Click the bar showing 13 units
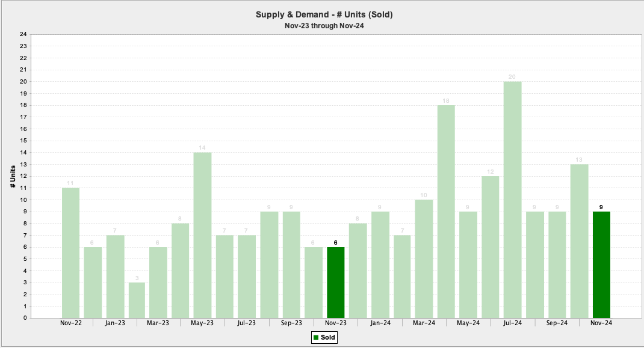This screenshot has height=348, width=644. pyautogui.click(x=579, y=241)
